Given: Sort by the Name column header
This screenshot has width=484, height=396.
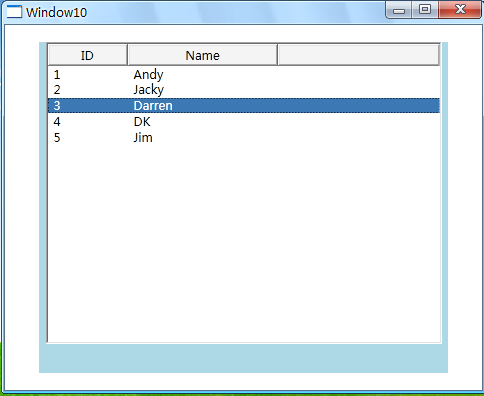Looking at the screenshot, I should coord(202,55).
